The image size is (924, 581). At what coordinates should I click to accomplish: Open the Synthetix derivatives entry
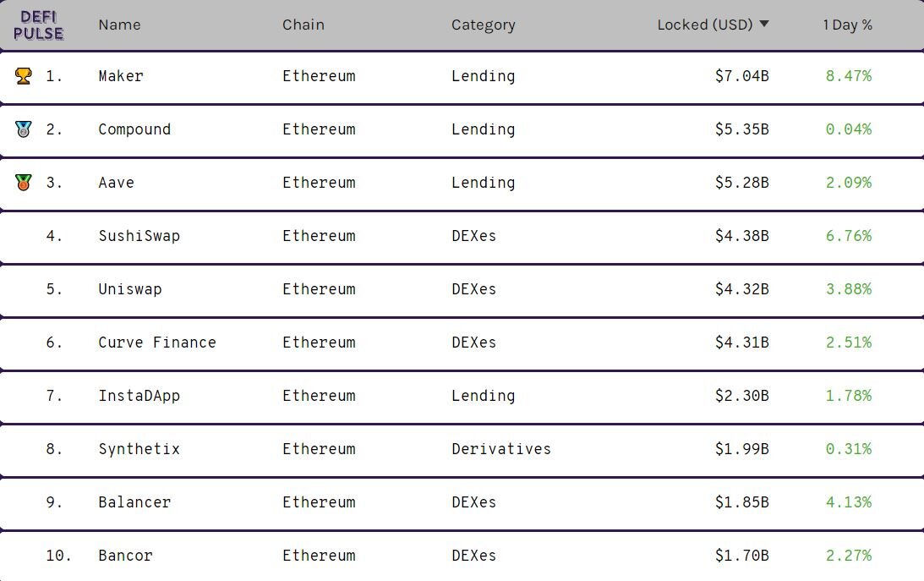(462, 450)
